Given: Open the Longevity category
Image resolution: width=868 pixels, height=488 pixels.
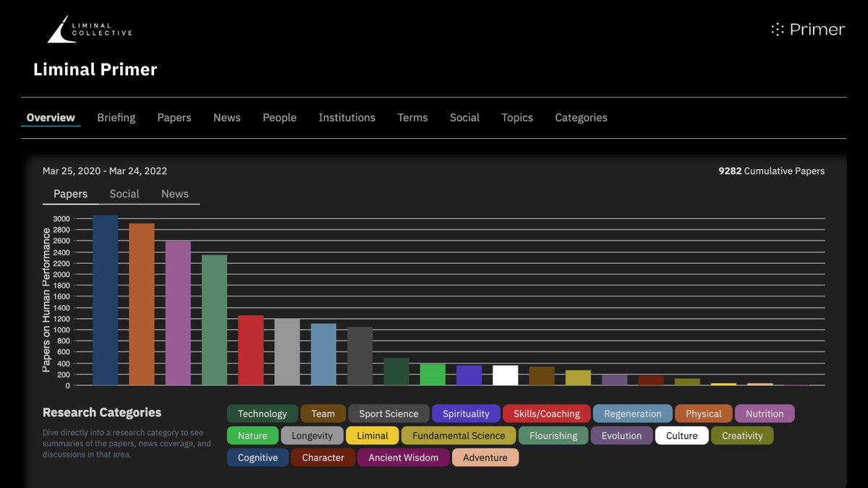Looking at the screenshot, I should coord(312,435).
